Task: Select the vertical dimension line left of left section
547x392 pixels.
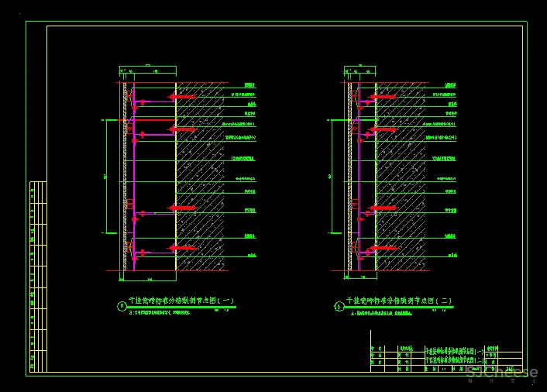Action: (x=107, y=177)
